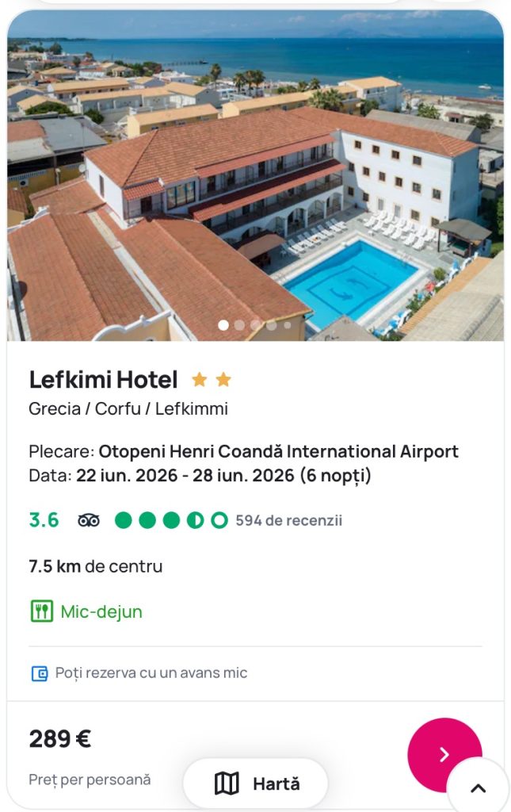The height and width of the screenshot is (812, 511).
Task: Open the Lefkimi Hotel title
Action: tap(103, 380)
